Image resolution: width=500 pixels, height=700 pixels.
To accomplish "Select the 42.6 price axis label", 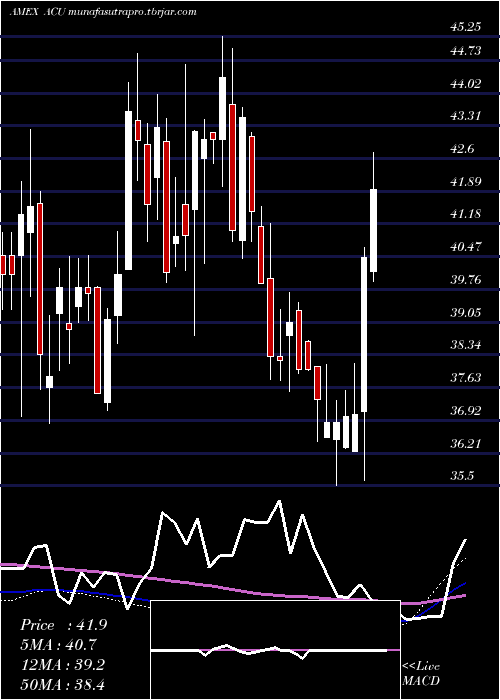I will pyautogui.click(x=462, y=149).
